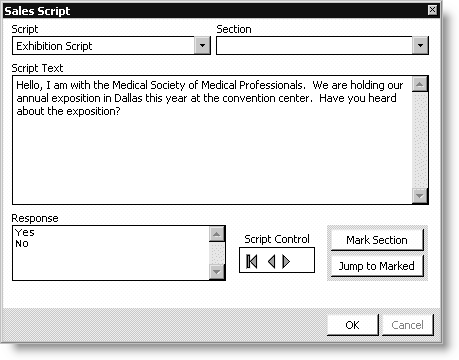The image size is (459, 360).
Task: Click Script Text scrollbar up arrow
Action: pyautogui.click(x=420, y=84)
